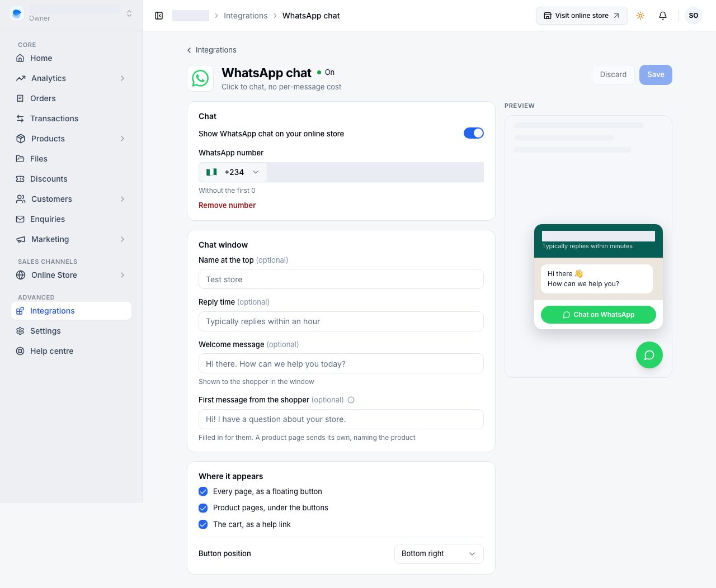
Task: Go back via the Integrations back link
Action: 211,50
